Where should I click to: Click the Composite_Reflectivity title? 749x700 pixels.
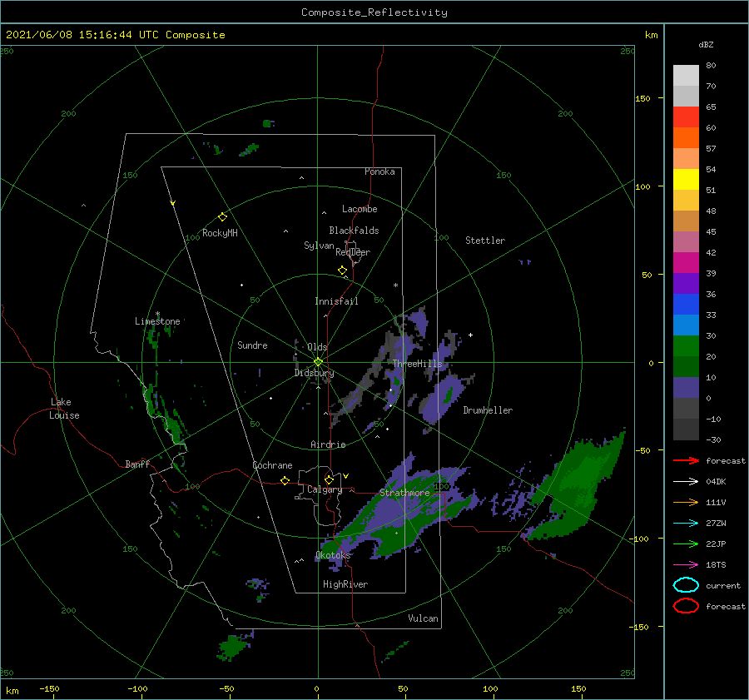click(374, 12)
